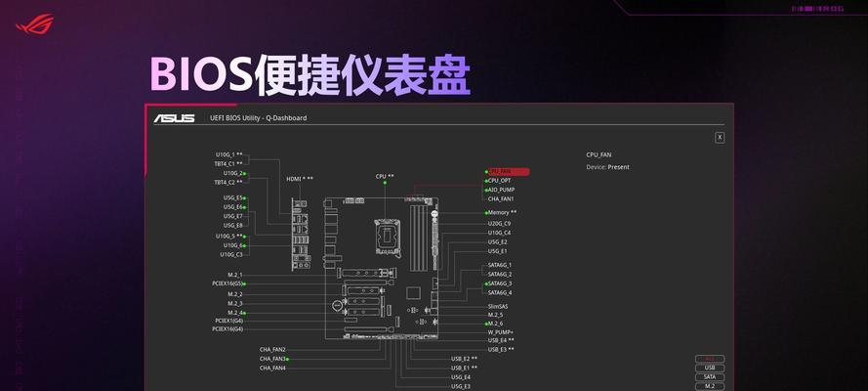868x391 pixels.
Task: Select the USB_E4 ** header label
Action: click(x=501, y=340)
